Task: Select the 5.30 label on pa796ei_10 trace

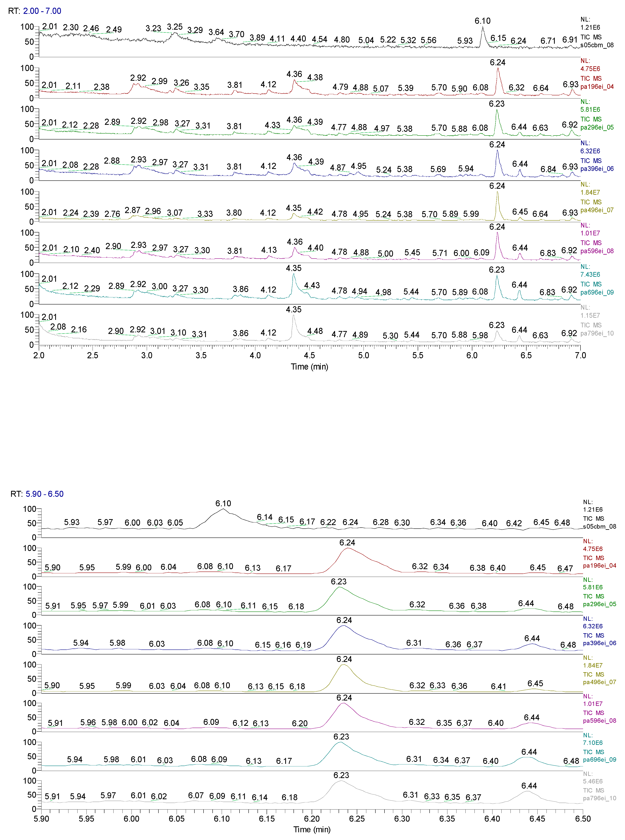Action: (x=390, y=336)
